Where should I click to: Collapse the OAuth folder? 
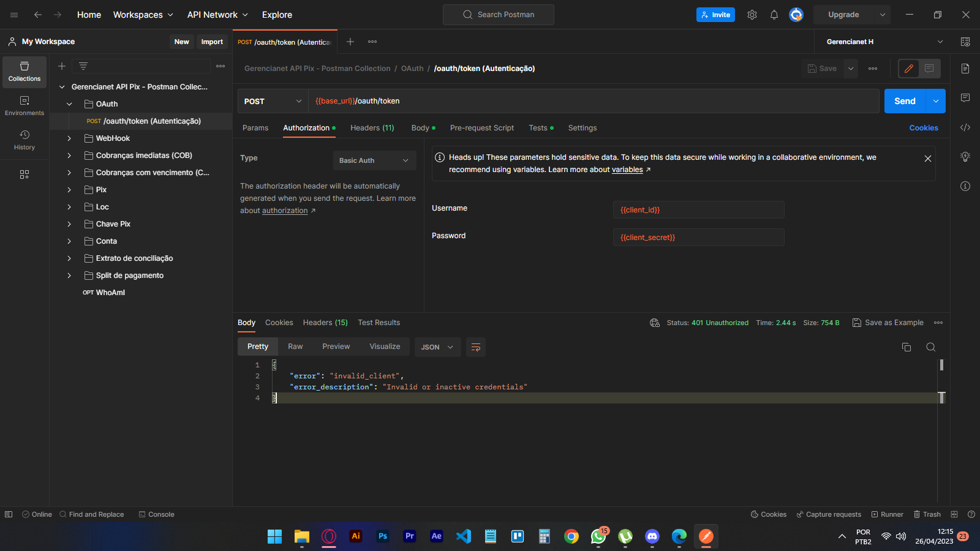69,104
